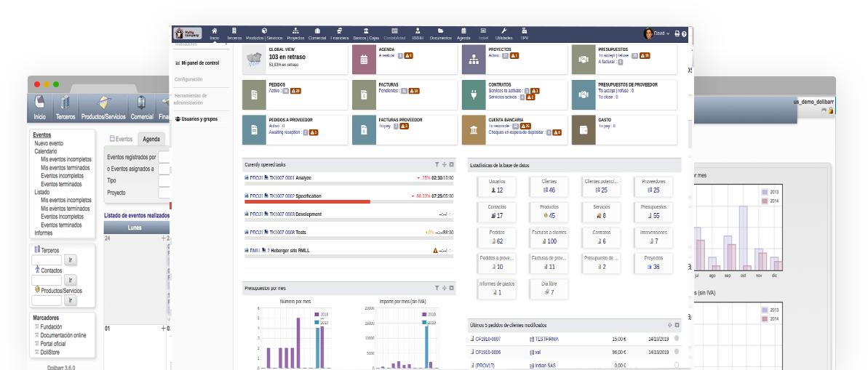
Task: Close the Presupuestos por mes widget
Action: (451, 289)
